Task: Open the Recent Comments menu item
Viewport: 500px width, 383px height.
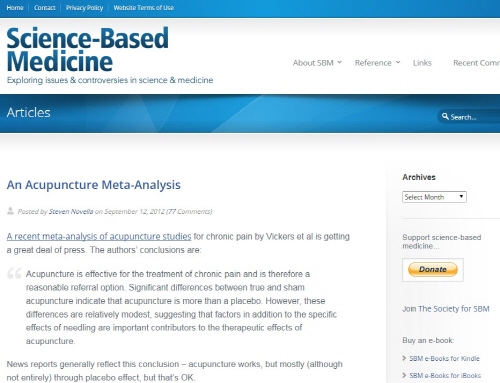Action: (x=476, y=63)
